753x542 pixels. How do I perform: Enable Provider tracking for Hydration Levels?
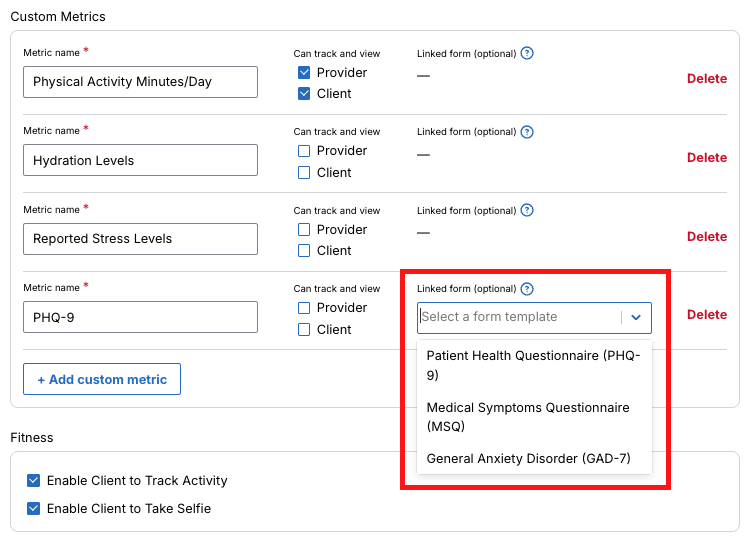click(304, 151)
